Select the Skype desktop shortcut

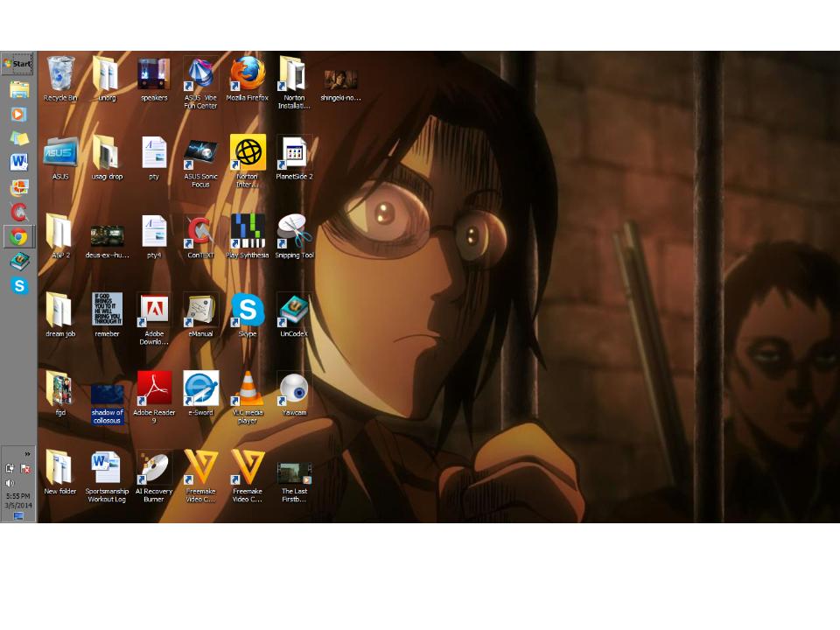[x=247, y=315]
